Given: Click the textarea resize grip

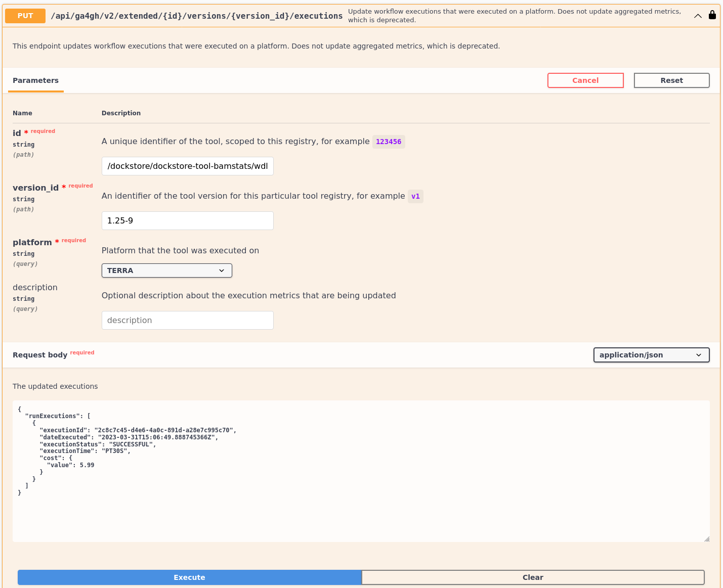Looking at the screenshot, I should (707, 539).
